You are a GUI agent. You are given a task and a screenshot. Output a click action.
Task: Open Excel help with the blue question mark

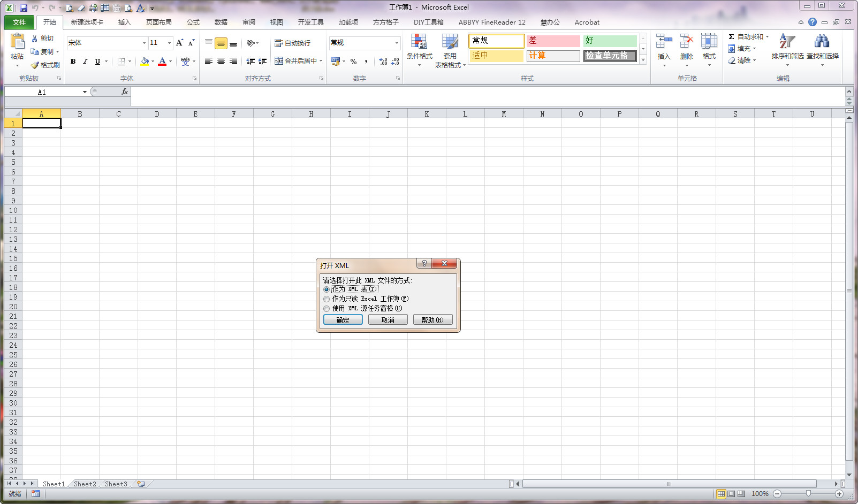[813, 22]
